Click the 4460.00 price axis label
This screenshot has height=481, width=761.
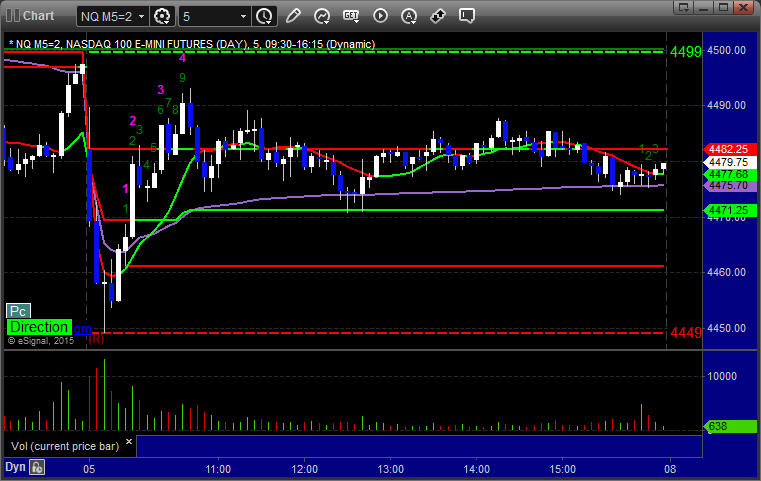point(727,272)
